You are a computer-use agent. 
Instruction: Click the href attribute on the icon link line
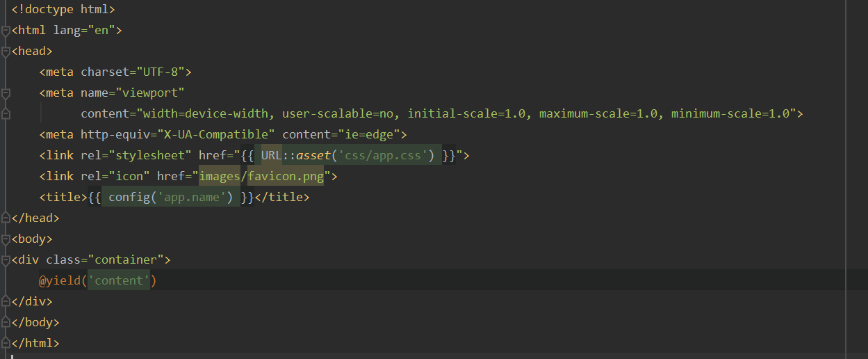point(171,177)
